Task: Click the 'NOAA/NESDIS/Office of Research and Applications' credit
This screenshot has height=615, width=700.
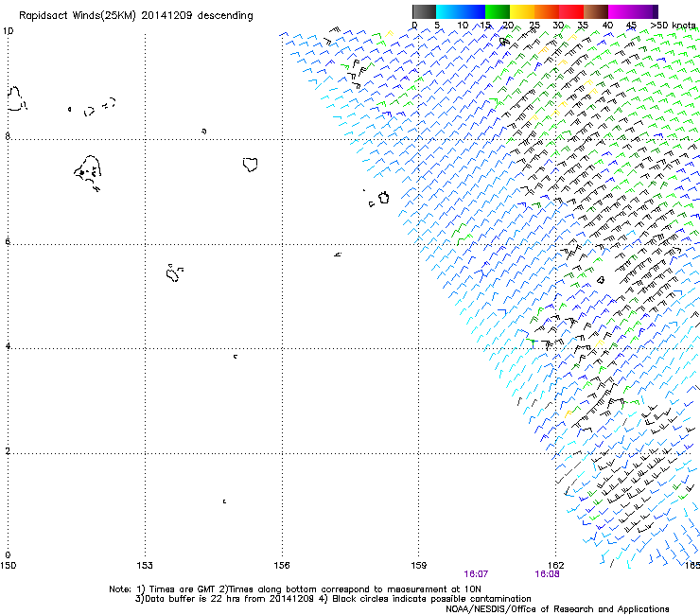Action: [557, 609]
